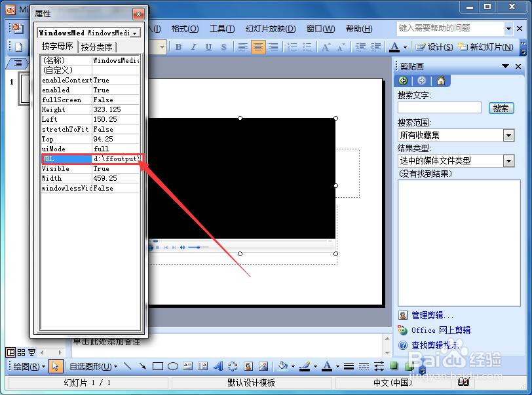Align text left
This screenshot has width=532, height=395.
(242, 47)
